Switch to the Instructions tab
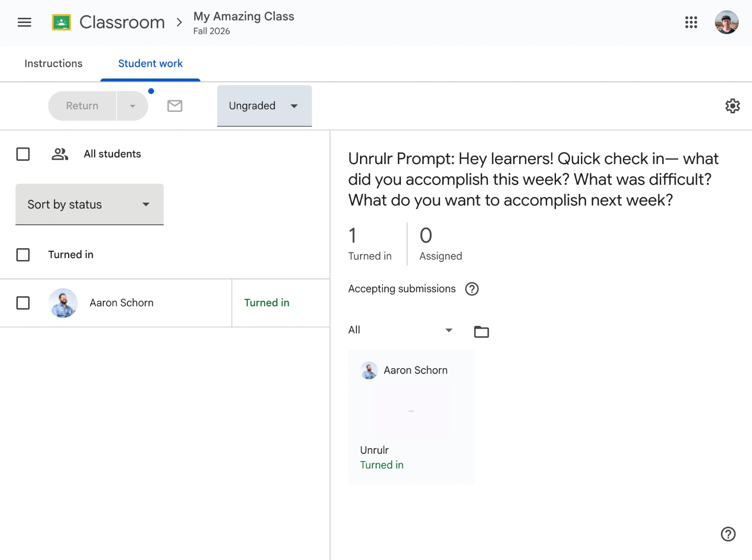 (53, 63)
